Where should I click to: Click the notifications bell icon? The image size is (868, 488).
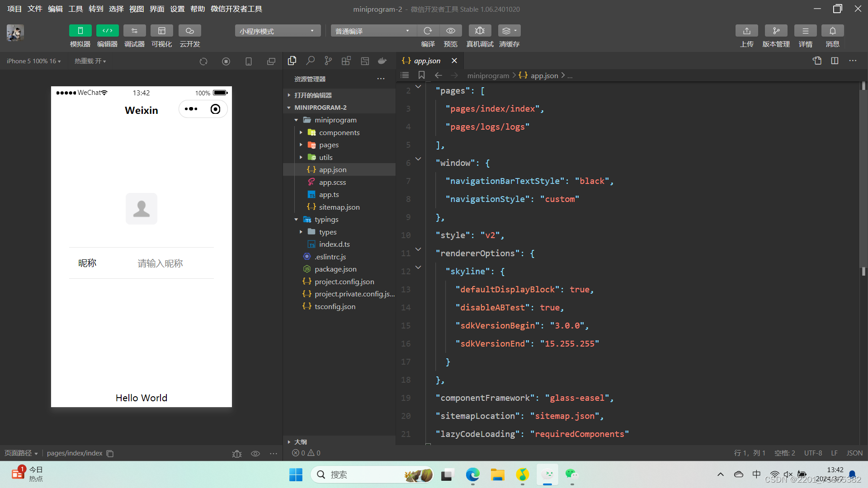pos(832,31)
